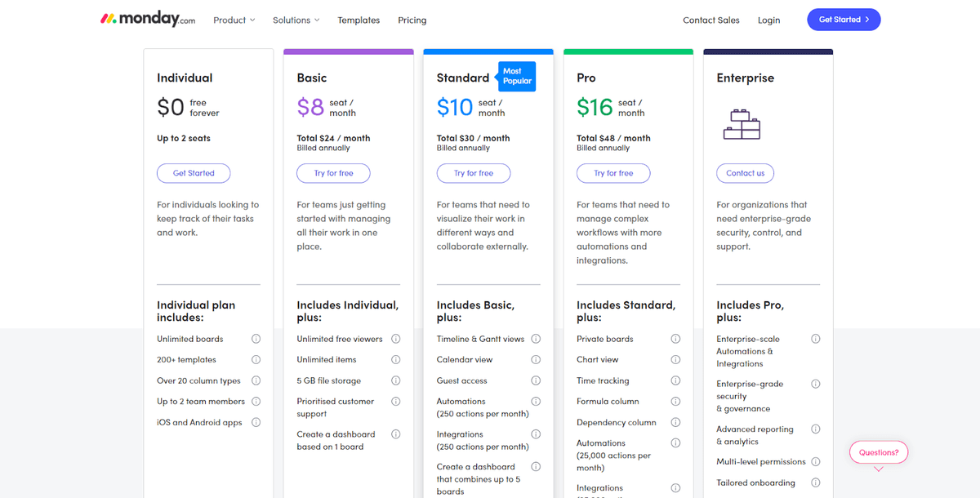Click Contact us on Enterprise plan
The height and width of the screenshot is (498, 980).
point(745,173)
